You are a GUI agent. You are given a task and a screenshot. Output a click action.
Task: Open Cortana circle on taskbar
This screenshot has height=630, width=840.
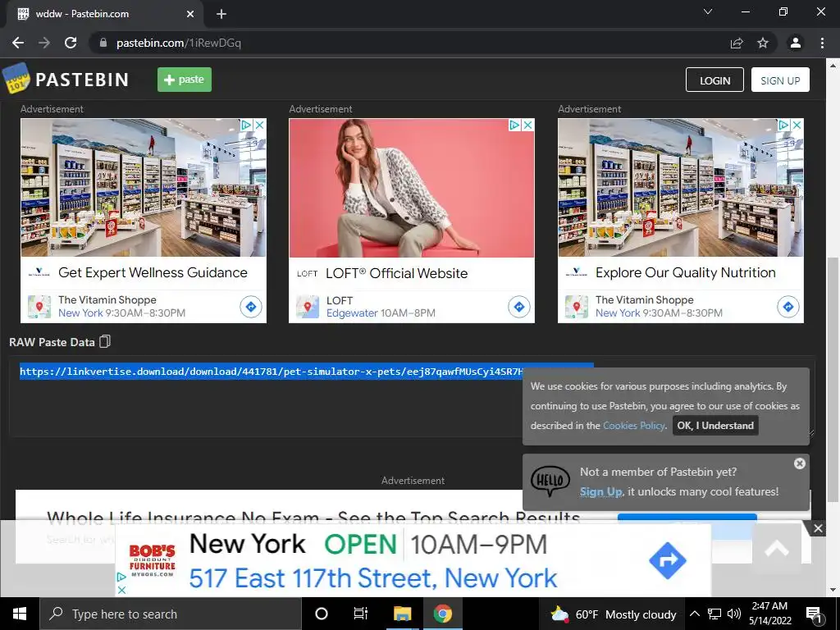[322, 614]
